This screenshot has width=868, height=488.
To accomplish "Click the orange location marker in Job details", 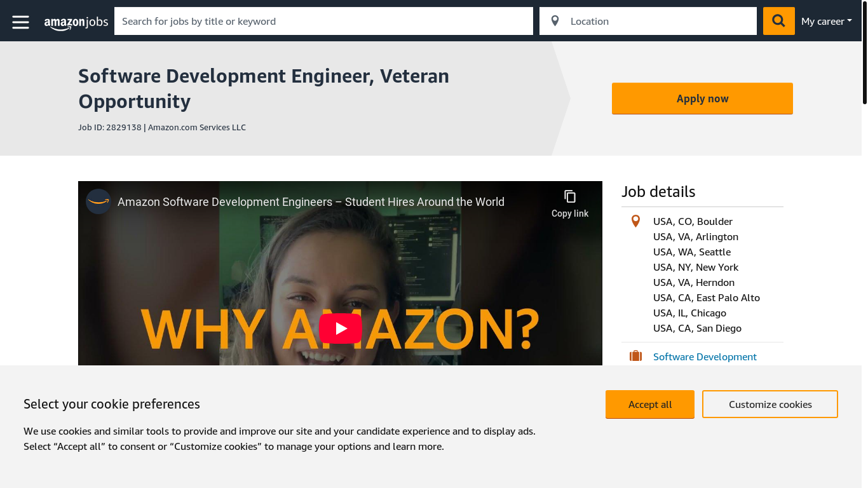I will click(x=635, y=221).
